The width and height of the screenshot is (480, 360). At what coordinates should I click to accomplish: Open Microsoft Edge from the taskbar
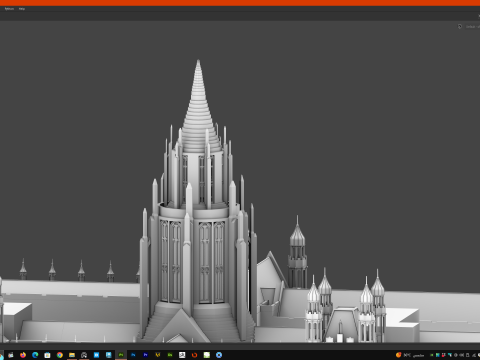click(x=35, y=355)
